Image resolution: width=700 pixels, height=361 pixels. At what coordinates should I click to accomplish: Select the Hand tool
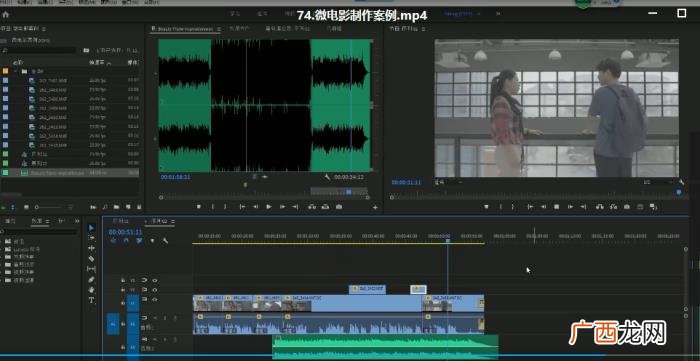click(91, 290)
